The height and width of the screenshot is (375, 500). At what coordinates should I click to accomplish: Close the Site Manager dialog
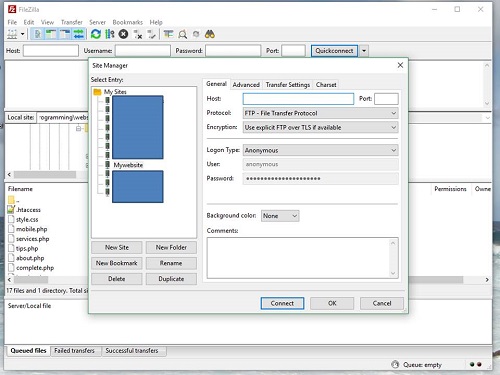coord(400,65)
